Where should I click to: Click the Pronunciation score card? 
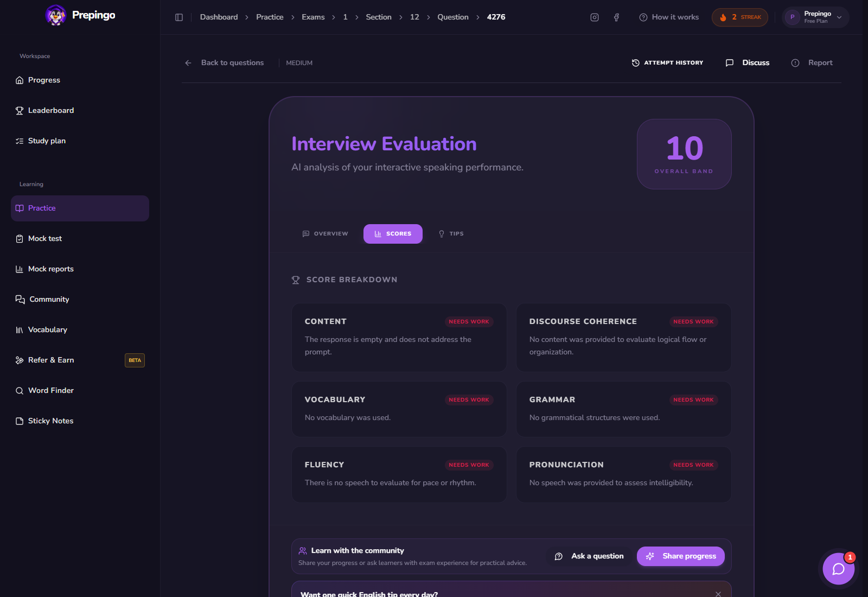[624, 474]
